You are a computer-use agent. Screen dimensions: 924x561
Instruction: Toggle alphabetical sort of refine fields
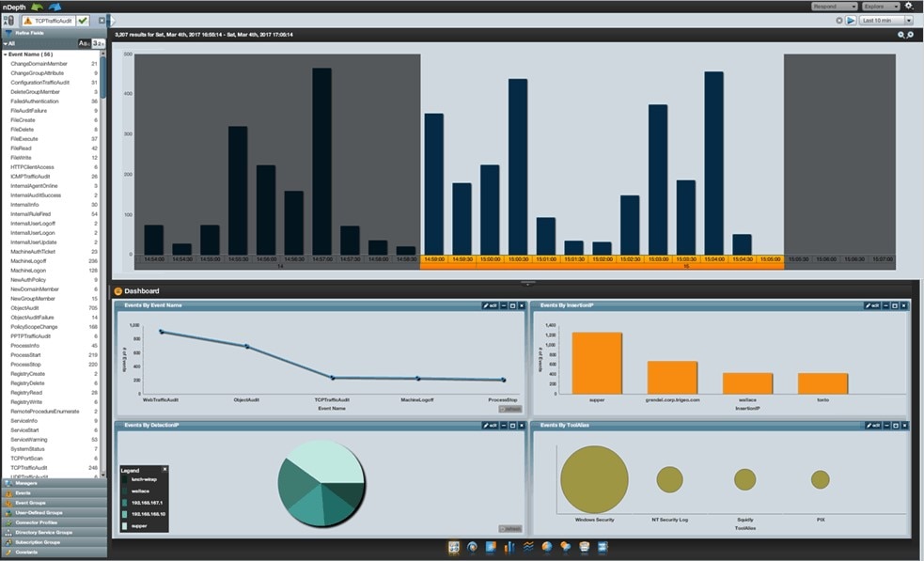(85, 43)
